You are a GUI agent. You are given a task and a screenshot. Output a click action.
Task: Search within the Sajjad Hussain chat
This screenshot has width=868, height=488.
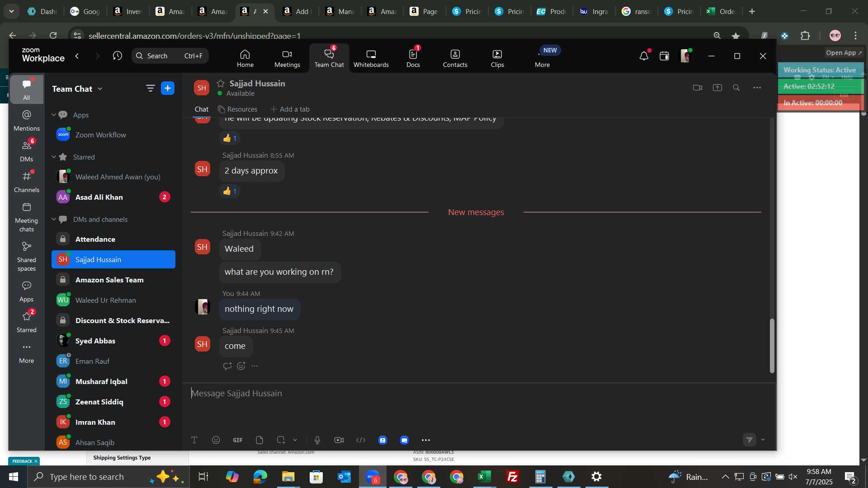(x=736, y=88)
